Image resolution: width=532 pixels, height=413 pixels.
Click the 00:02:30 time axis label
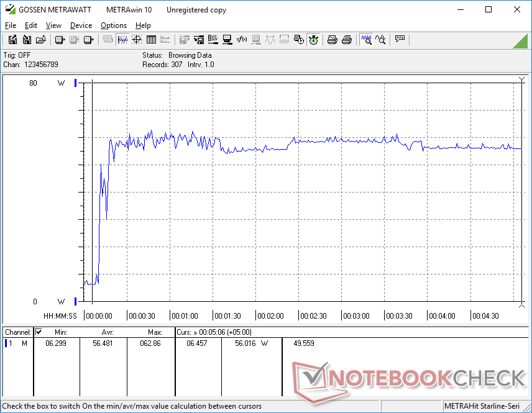click(x=313, y=316)
